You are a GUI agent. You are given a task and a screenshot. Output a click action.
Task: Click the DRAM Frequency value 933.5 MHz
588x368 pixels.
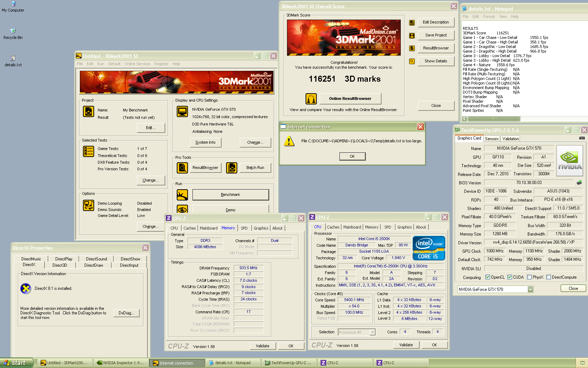[x=248, y=268]
